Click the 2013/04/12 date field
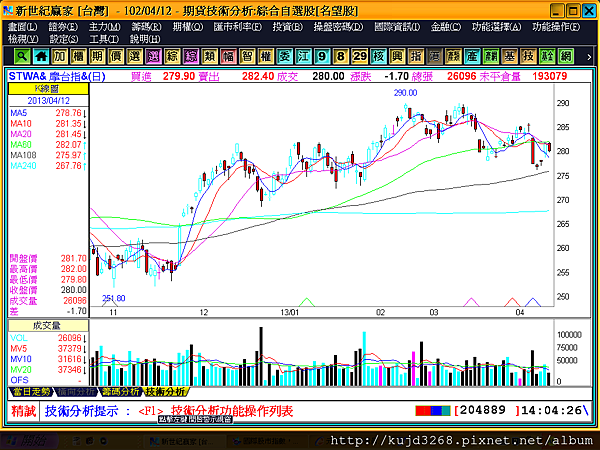The height and width of the screenshot is (450, 600). click(48, 101)
